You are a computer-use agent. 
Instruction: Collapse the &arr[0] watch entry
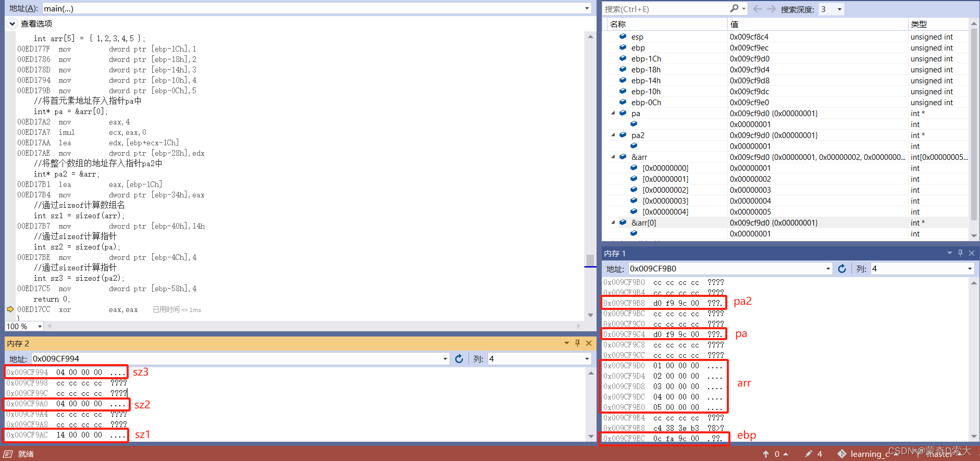[x=613, y=222]
